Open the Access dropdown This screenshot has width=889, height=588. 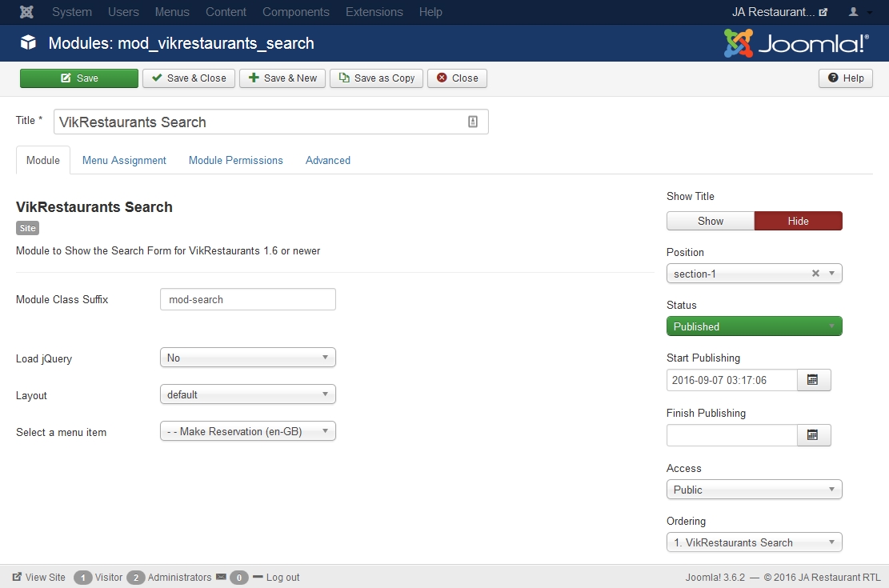(x=755, y=490)
